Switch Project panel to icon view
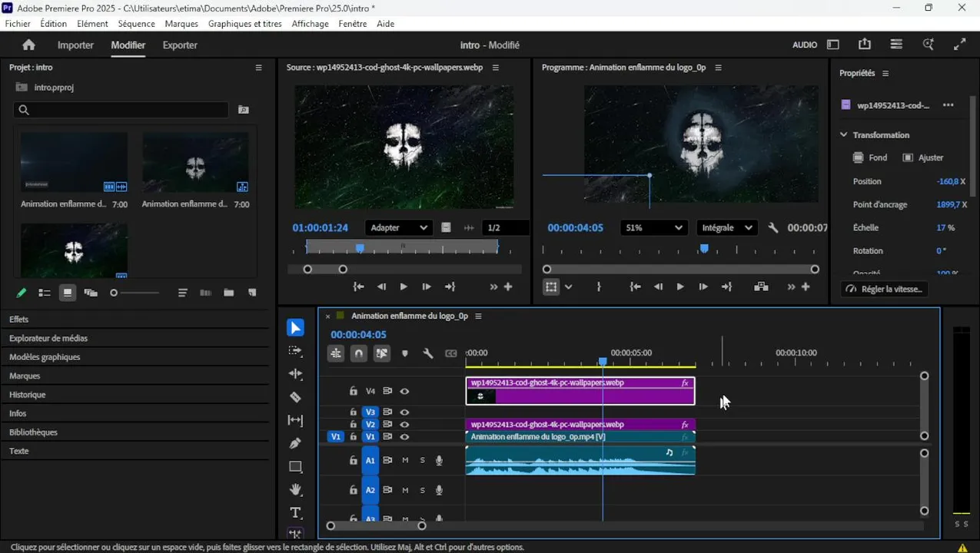This screenshot has height=553, width=980. [68, 293]
